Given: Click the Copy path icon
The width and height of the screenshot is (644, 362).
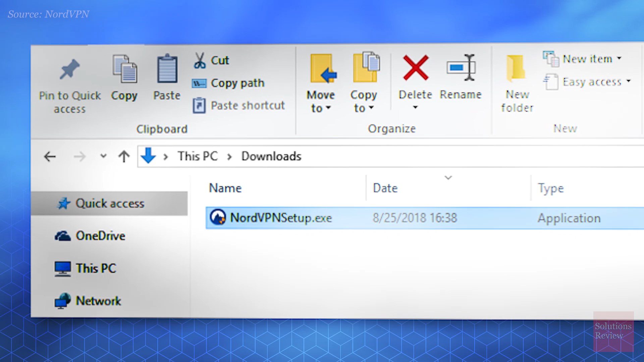Looking at the screenshot, I should (199, 83).
